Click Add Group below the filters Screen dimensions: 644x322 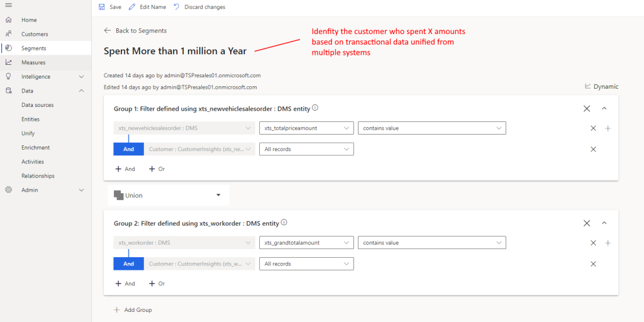click(x=133, y=310)
